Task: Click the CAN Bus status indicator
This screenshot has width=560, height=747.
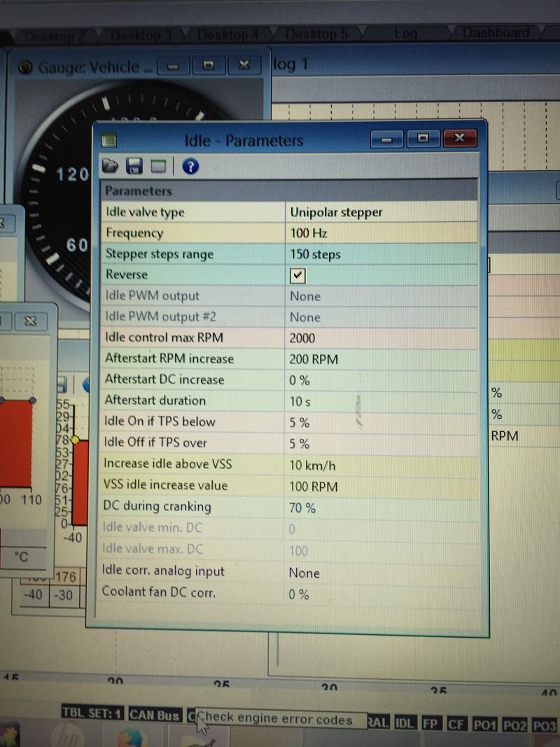Action: tap(154, 715)
